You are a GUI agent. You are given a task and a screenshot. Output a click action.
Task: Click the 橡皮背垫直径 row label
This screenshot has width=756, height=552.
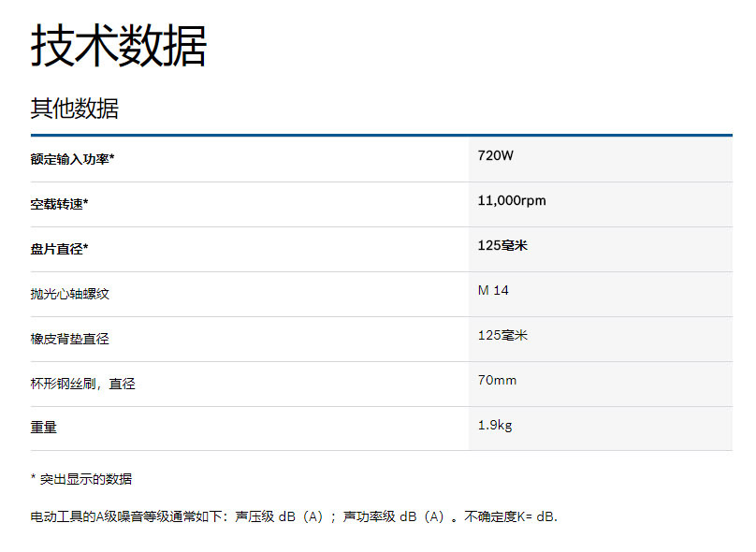(x=70, y=339)
